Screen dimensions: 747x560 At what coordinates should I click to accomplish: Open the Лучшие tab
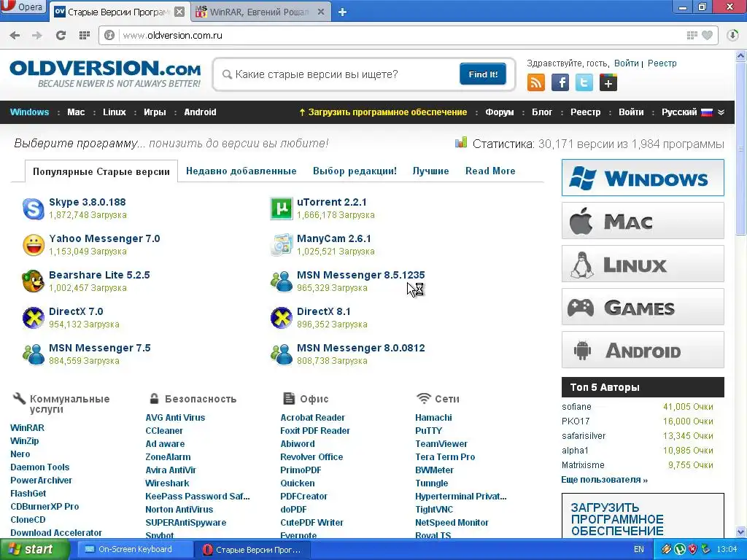click(430, 171)
